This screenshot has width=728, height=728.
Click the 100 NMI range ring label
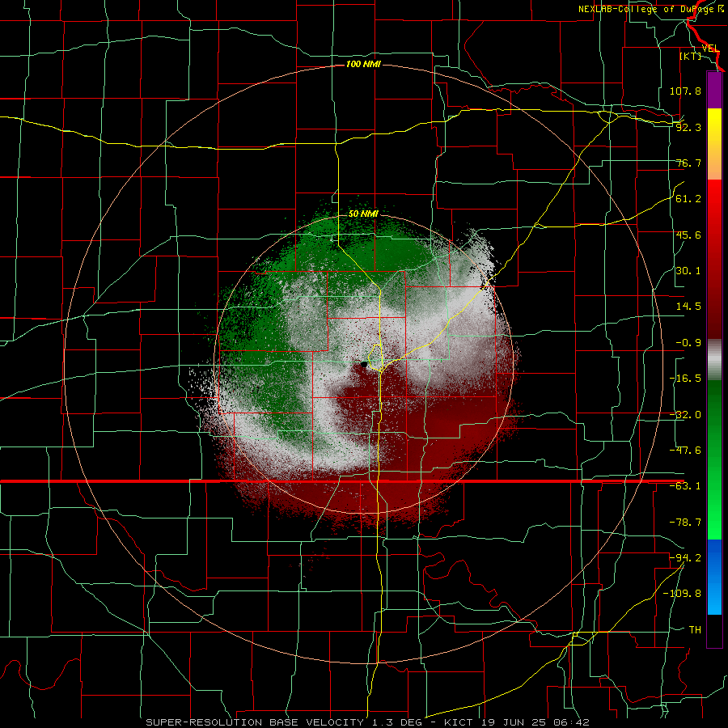[x=363, y=64]
